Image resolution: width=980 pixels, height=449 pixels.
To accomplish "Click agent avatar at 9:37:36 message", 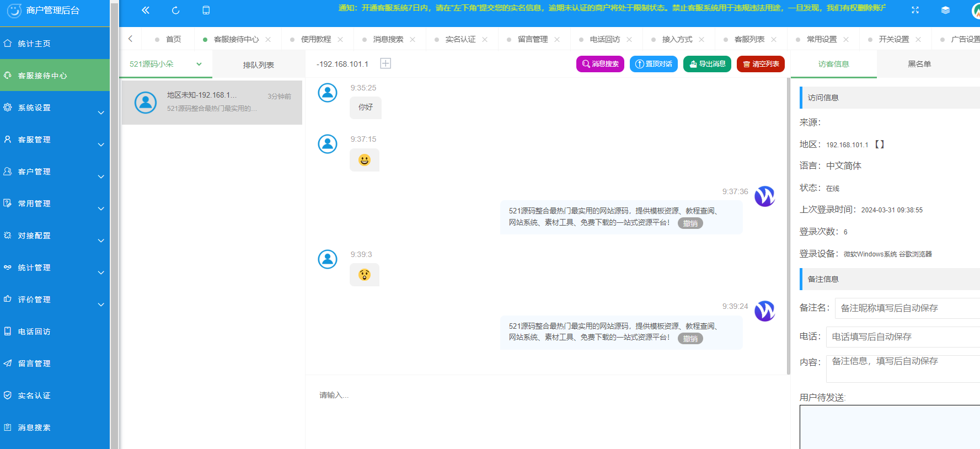I will pyautogui.click(x=765, y=196).
